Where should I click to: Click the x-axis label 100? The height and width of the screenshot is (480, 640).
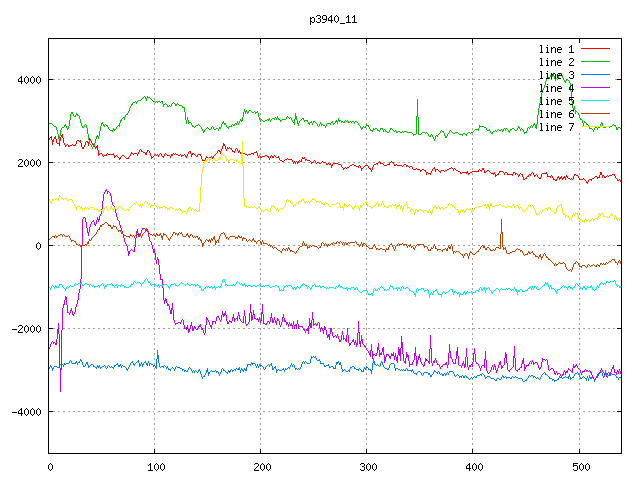[x=155, y=466]
